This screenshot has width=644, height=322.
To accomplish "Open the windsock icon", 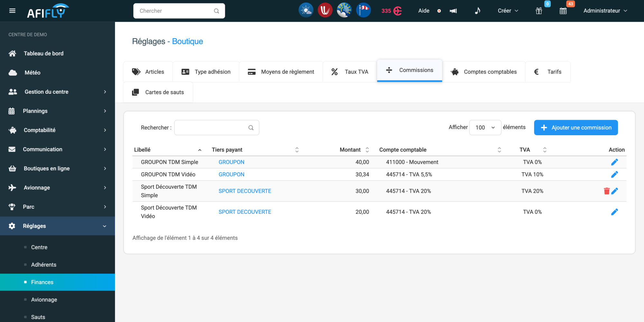I will point(364,10).
